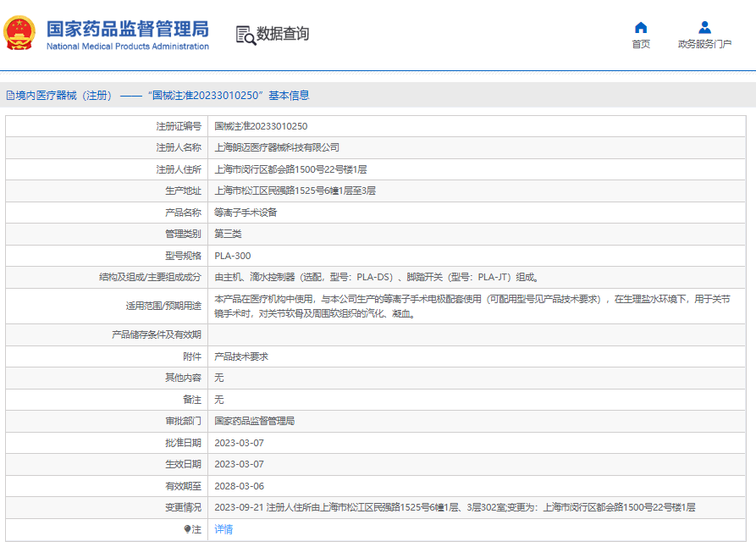
Task: Select the structure composition text 由主机、滴水控制器
Action: click(377, 277)
